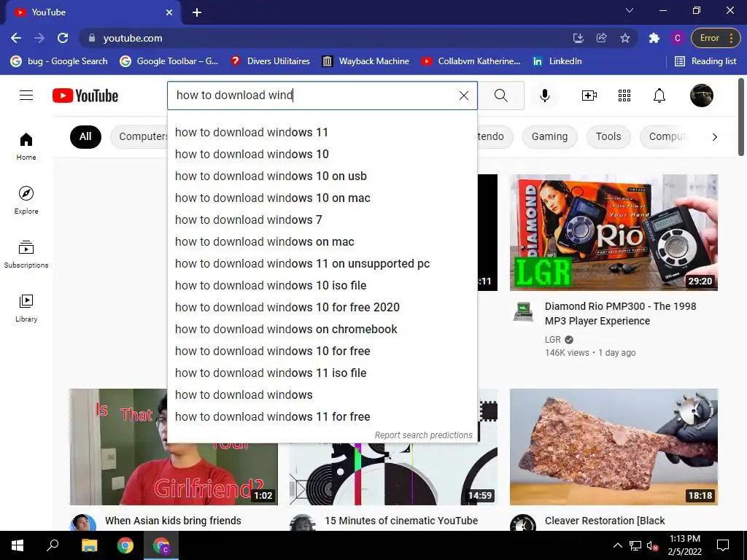Go forward with browser forward arrow
This screenshot has width=747, height=560.
click(x=39, y=38)
